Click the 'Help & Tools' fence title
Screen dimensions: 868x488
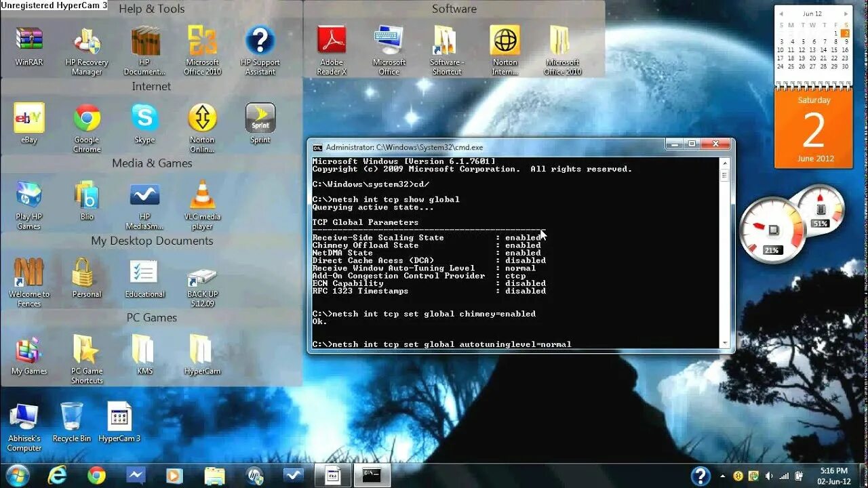(152, 9)
